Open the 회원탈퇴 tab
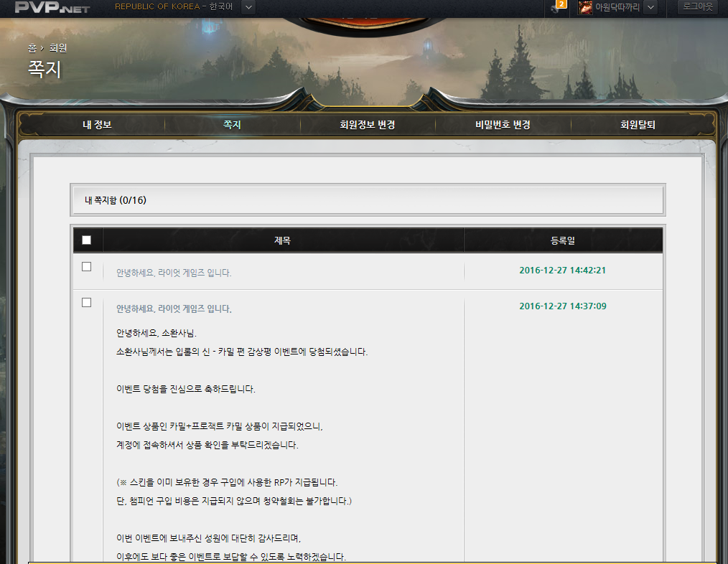 tap(638, 124)
